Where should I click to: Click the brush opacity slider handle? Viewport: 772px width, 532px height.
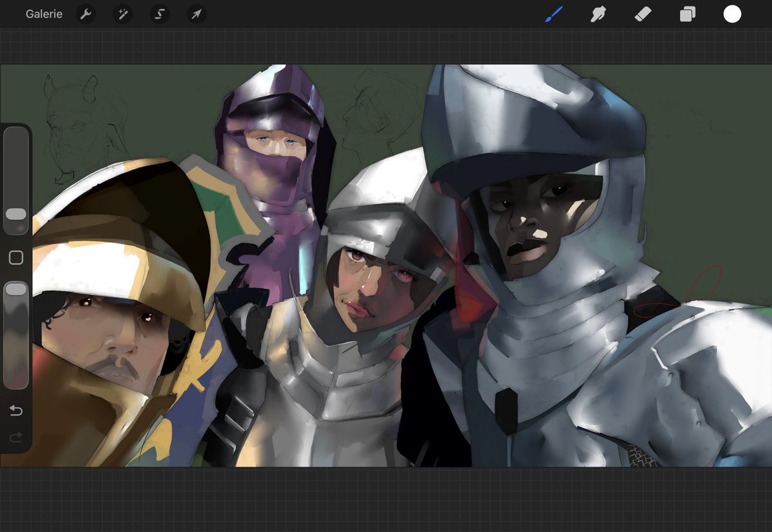pos(16,290)
